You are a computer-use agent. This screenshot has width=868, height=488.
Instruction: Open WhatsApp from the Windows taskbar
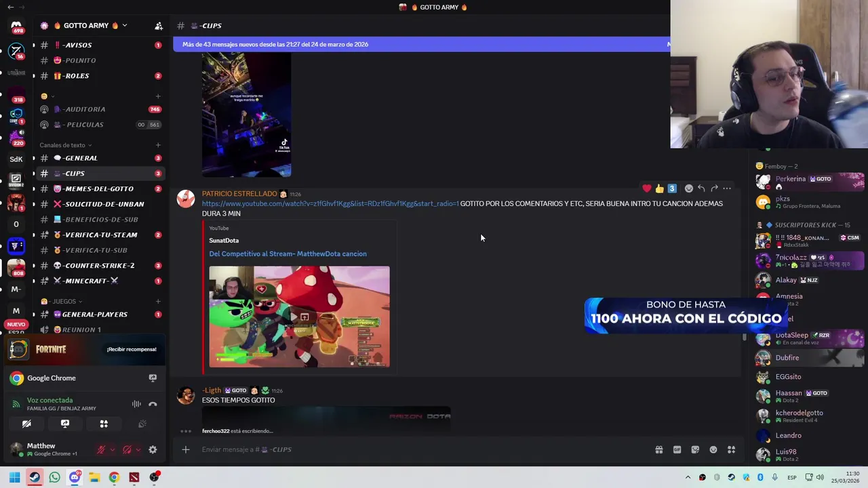tap(54, 477)
